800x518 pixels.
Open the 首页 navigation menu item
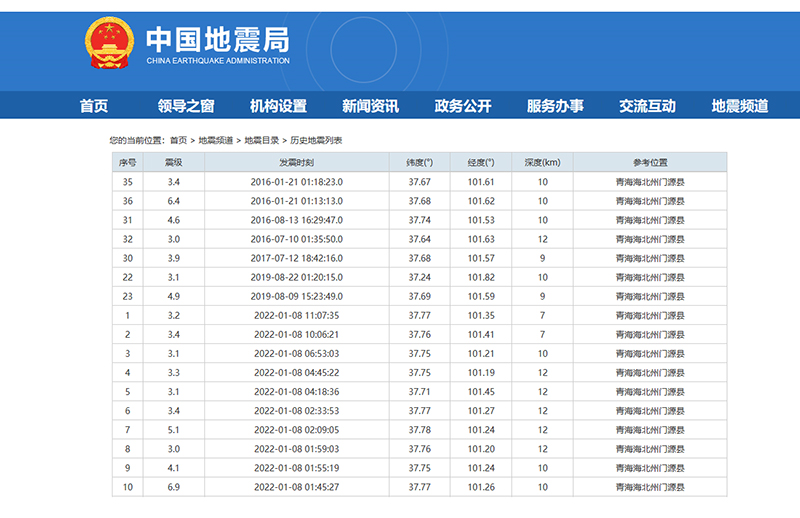click(x=94, y=106)
